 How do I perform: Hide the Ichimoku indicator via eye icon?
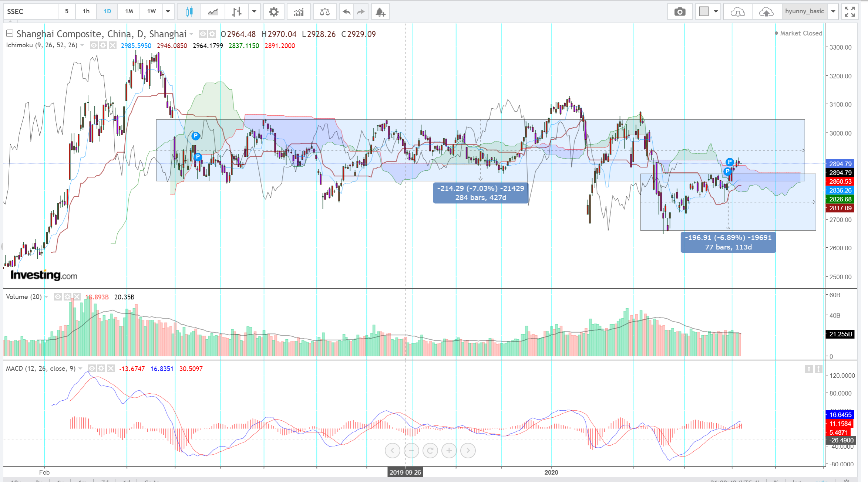tap(94, 45)
